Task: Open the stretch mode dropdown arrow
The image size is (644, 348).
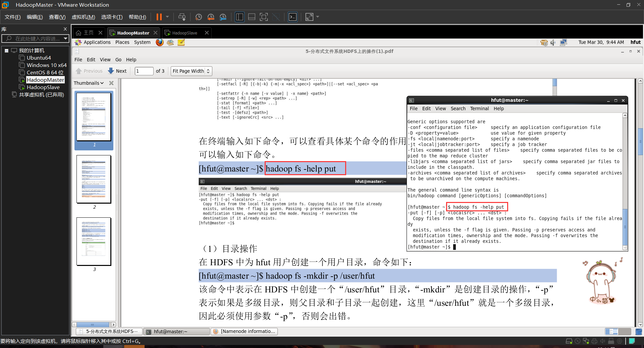Action: pyautogui.click(x=318, y=17)
